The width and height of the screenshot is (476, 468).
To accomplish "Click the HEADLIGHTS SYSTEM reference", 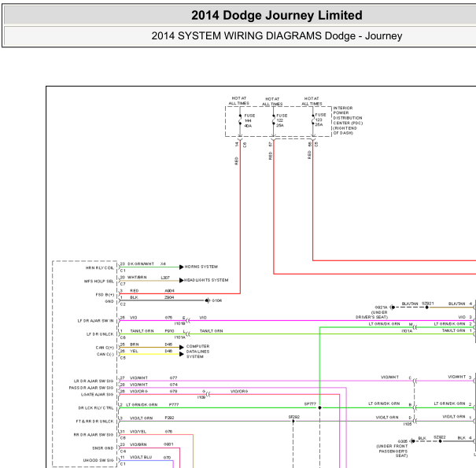I will (x=206, y=280).
